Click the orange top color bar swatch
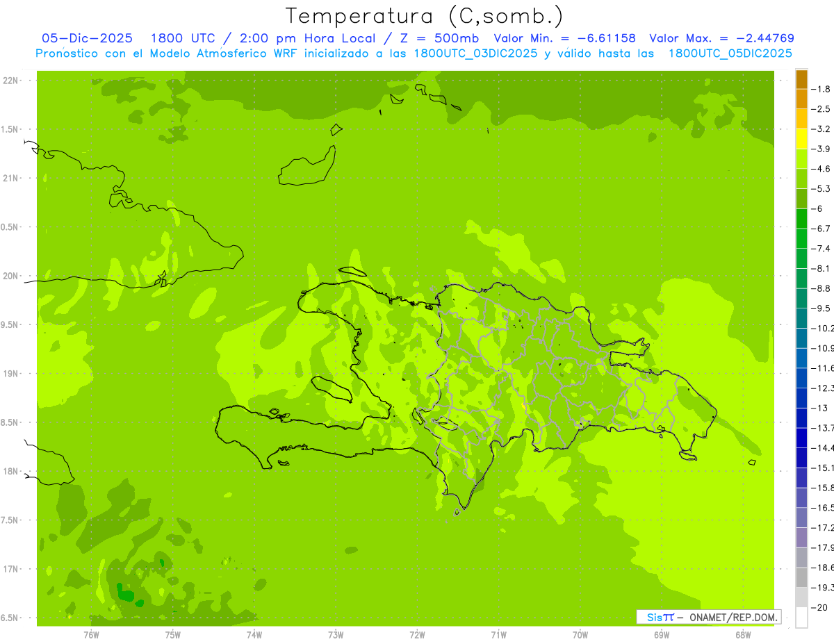 801,79
